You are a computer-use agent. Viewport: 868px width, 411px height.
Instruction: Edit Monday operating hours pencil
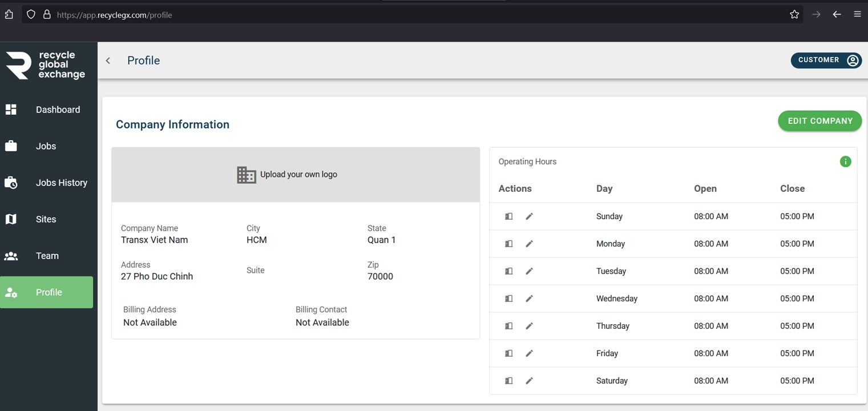(x=529, y=244)
